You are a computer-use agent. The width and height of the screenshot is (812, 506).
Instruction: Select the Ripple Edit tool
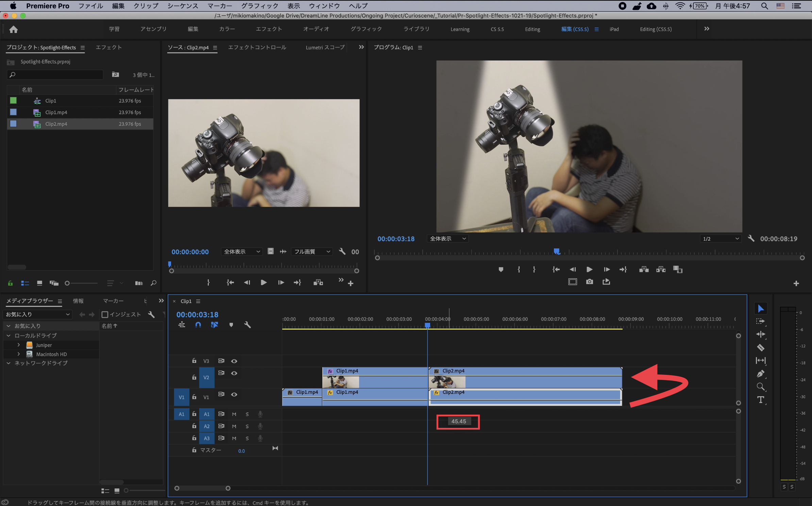(761, 334)
